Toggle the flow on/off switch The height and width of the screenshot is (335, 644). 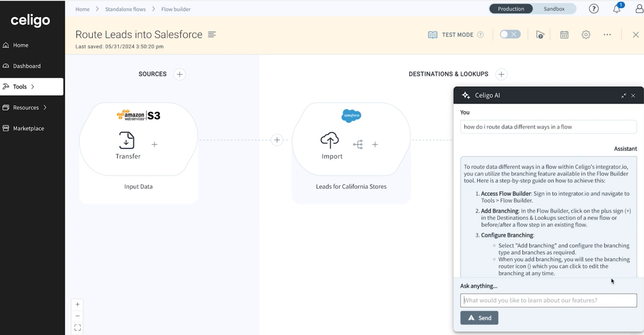[x=509, y=34]
